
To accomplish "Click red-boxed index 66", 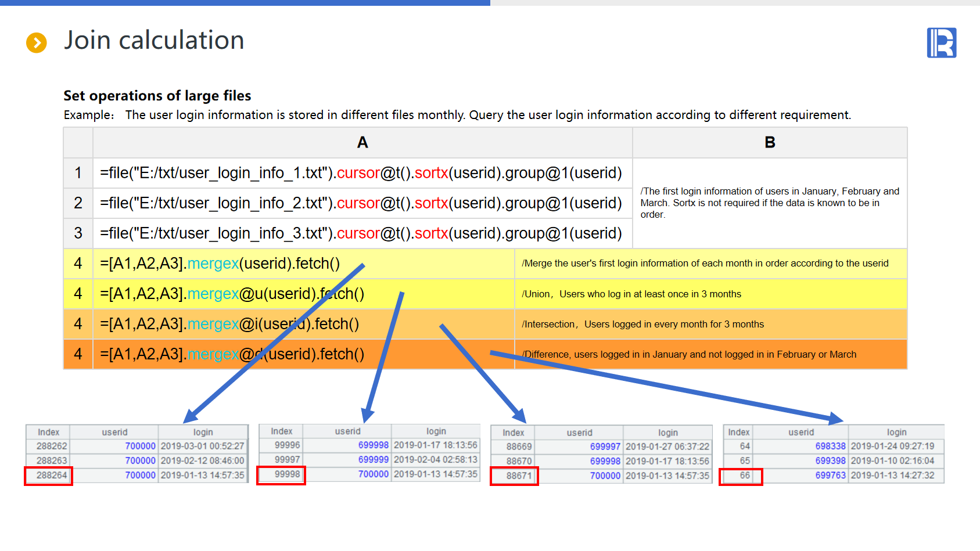I will point(745,476).
